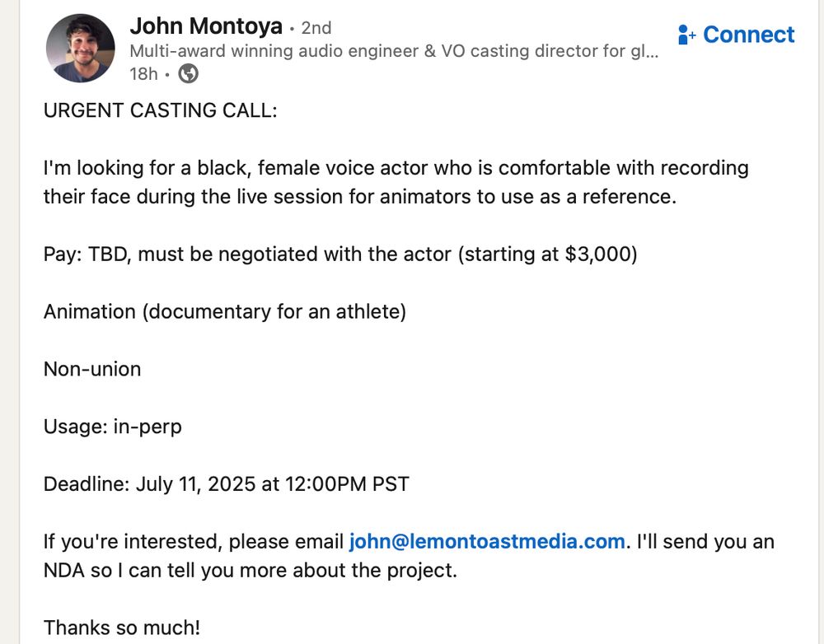The width and height of the screenshot is (824, 644).
Task: Click the 18h post timestamp
Action: 143,74
